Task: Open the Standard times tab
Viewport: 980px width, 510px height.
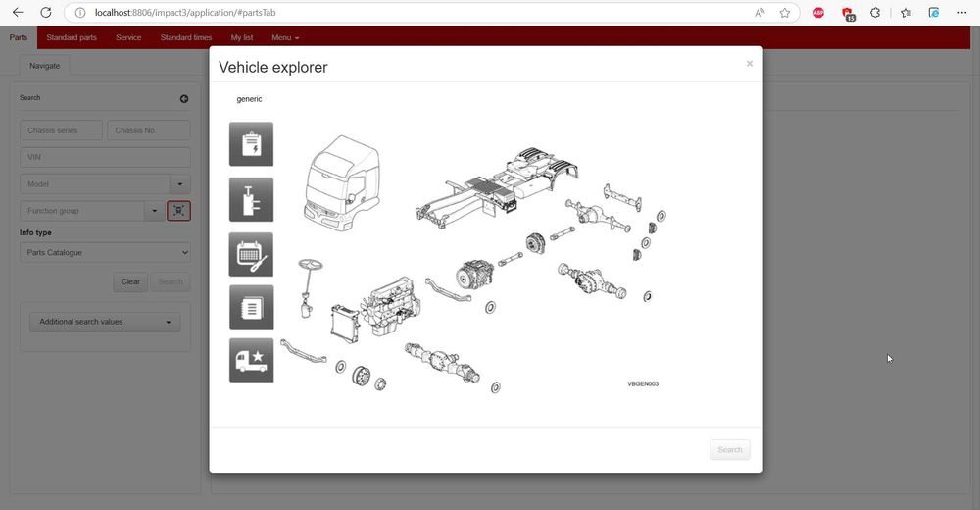Action: tap(186, 37)
